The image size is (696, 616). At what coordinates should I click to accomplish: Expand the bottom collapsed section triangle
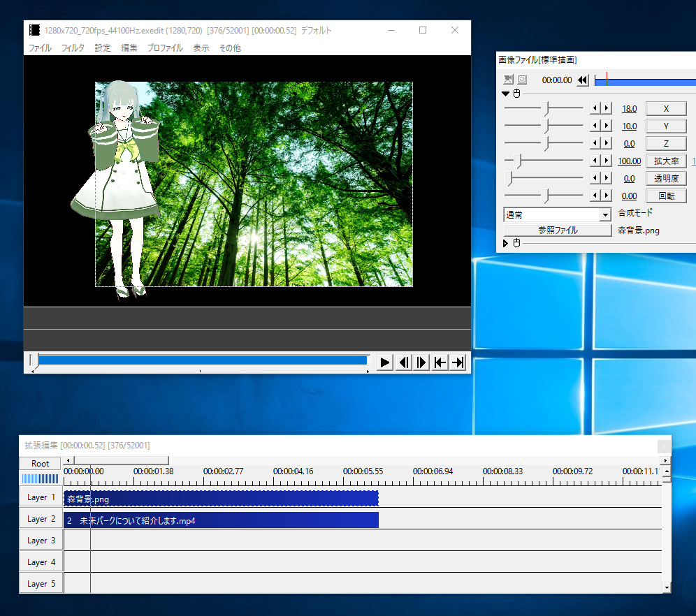click(505, 243)
